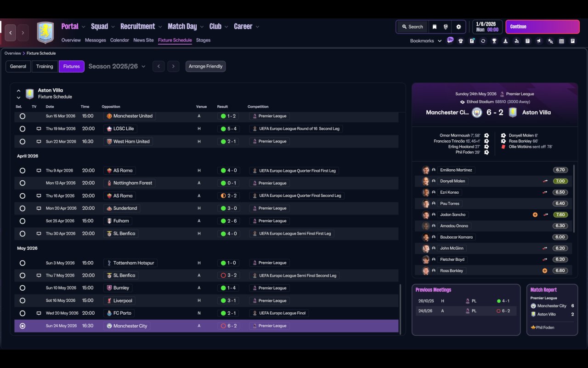Select the Manchester United fixture radio button
Screen dimensions: 588x368
23,116
